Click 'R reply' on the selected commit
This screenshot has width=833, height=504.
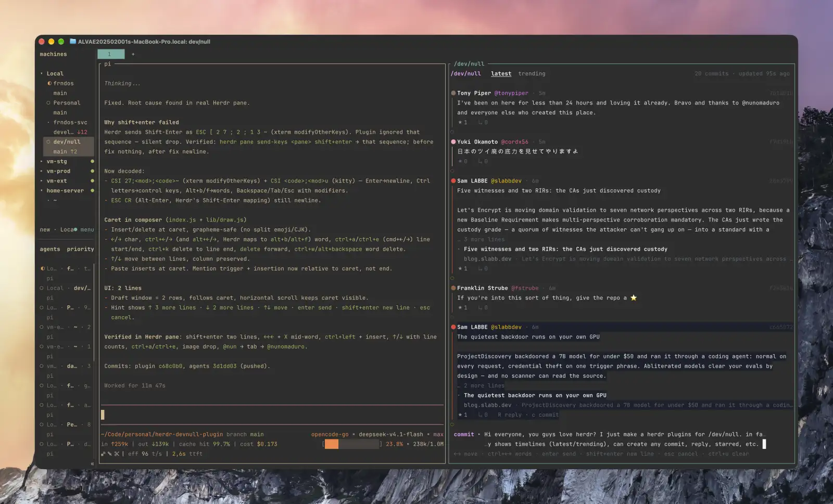tap(510, 415)
